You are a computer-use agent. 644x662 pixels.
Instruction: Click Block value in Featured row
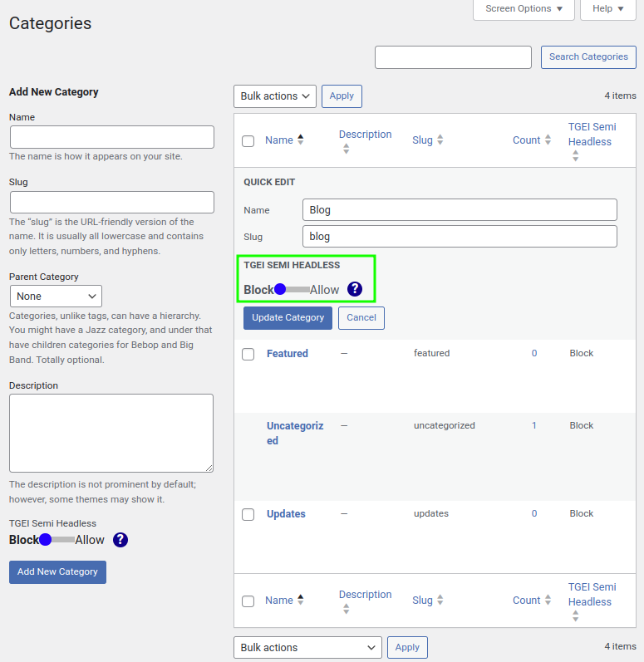[x=581, y=353]
